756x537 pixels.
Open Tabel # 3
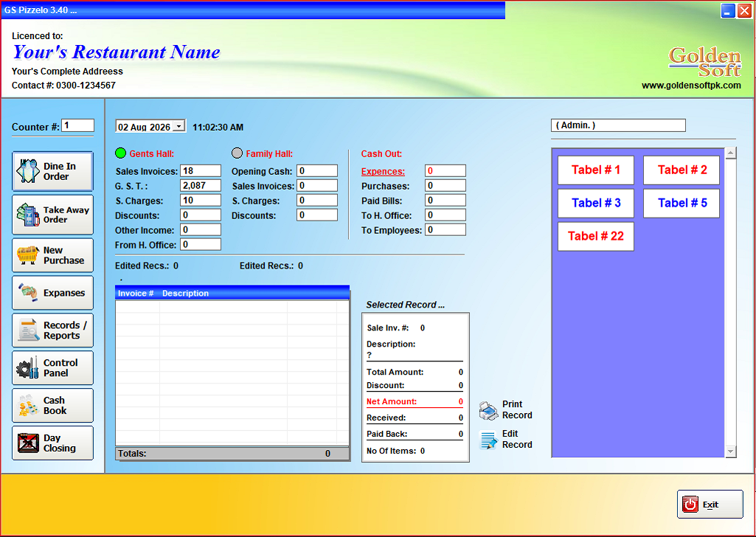pos(596,203)
